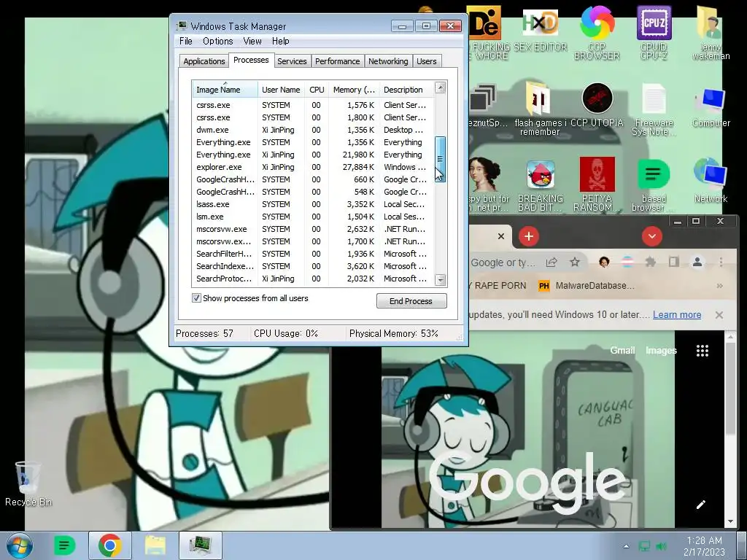Switch to the Users tab

[426, 61]
